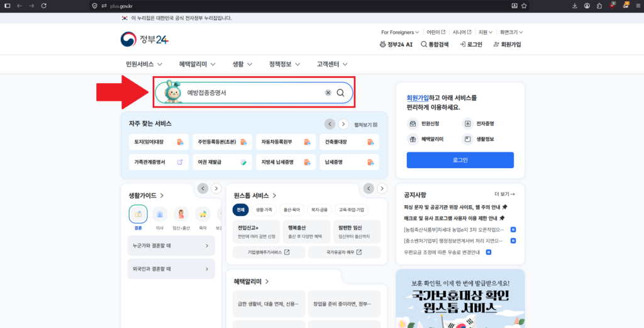Open 주민등록등본(초본) service
The image size is (644, 328).
pos(222,142)
